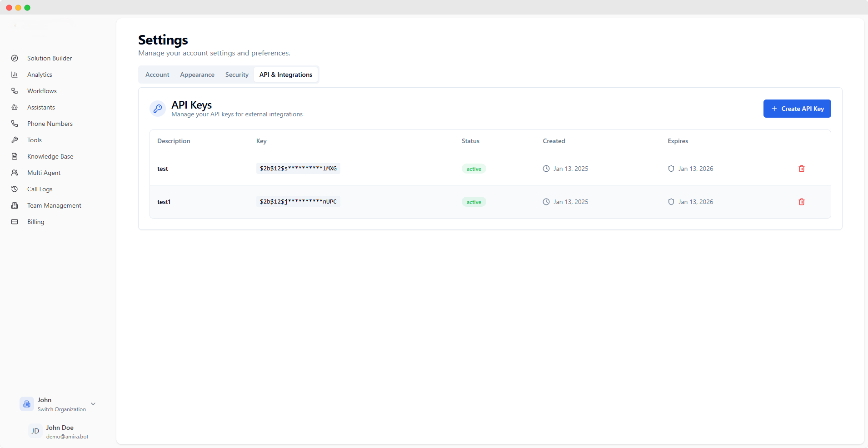
Task: Select the Solution Builder icon in the sidebar
Action: [x=15, y=58]
